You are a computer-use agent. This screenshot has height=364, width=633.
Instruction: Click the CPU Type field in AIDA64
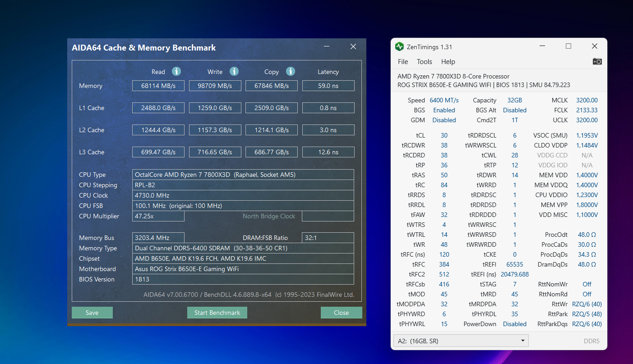point(243,175)
